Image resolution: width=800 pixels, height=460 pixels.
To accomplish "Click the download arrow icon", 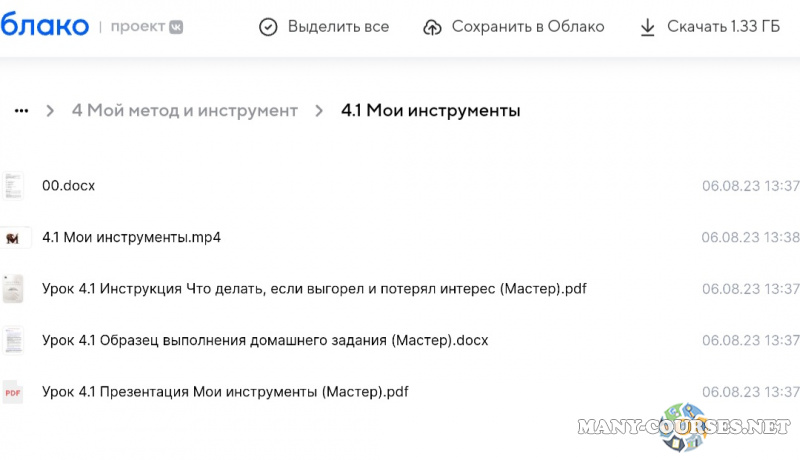I will pyautogui.click(x=647, y=27).
